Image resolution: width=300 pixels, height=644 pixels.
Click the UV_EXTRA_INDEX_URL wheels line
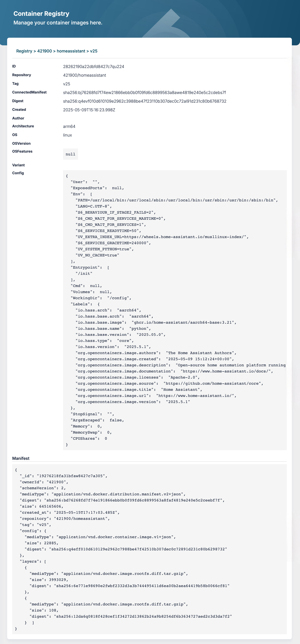point(162,237)
